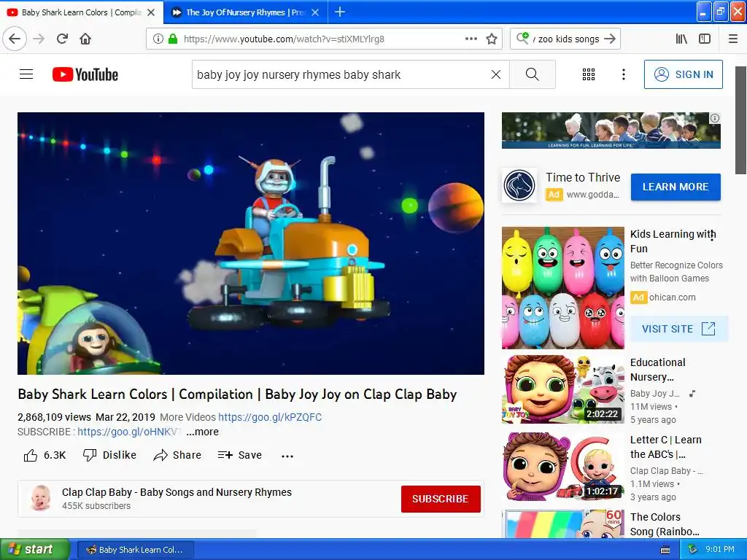Click the browser forward arrow
747x560 pixels.
click(39, 39)
